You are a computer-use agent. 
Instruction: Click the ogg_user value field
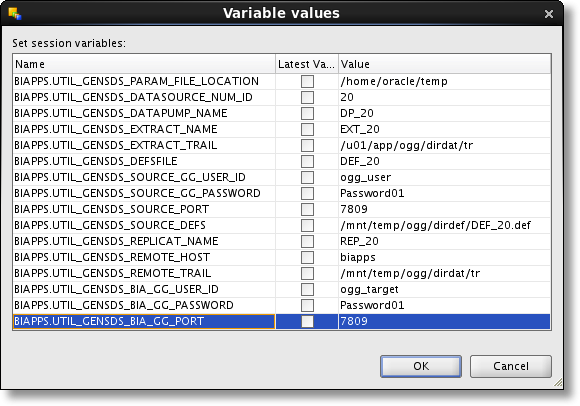click(x=444, y=177)
